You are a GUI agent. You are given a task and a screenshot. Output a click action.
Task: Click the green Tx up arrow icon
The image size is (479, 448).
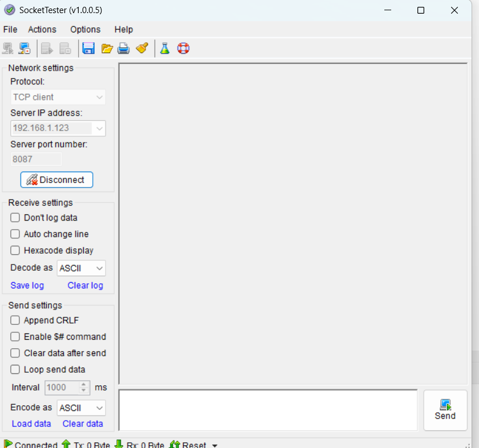pos(66,444)
